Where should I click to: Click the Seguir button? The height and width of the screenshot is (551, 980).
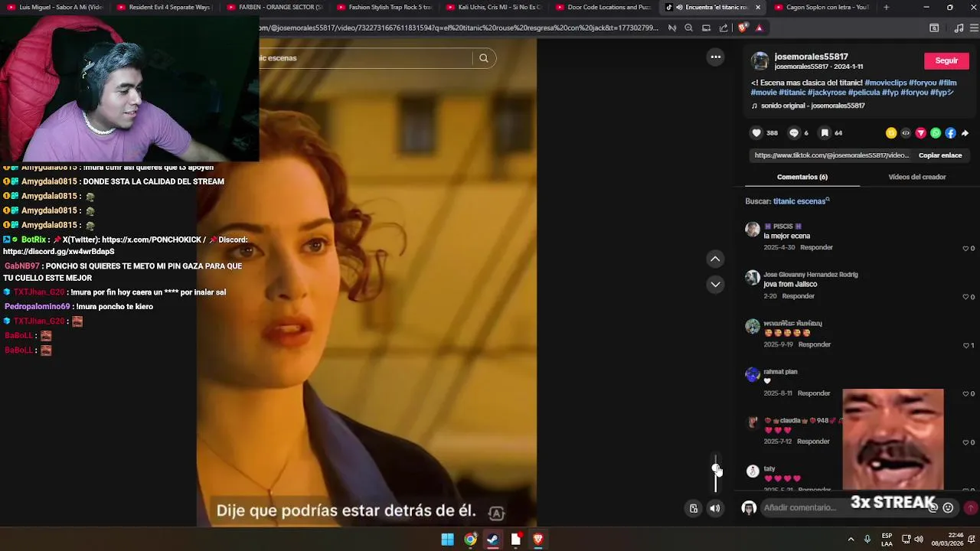[x=946, y=60]
